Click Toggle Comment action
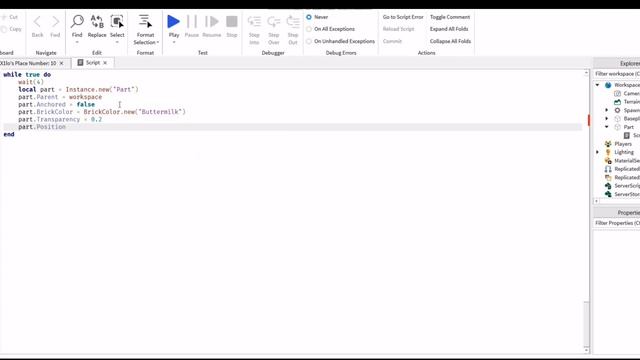This screenshot has width=640, height=360. [x=450, y=17]
